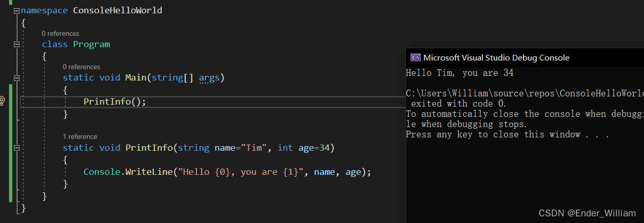
Task: Click the lightbulb quick actions icon
Action: click(x=3, y=100)
